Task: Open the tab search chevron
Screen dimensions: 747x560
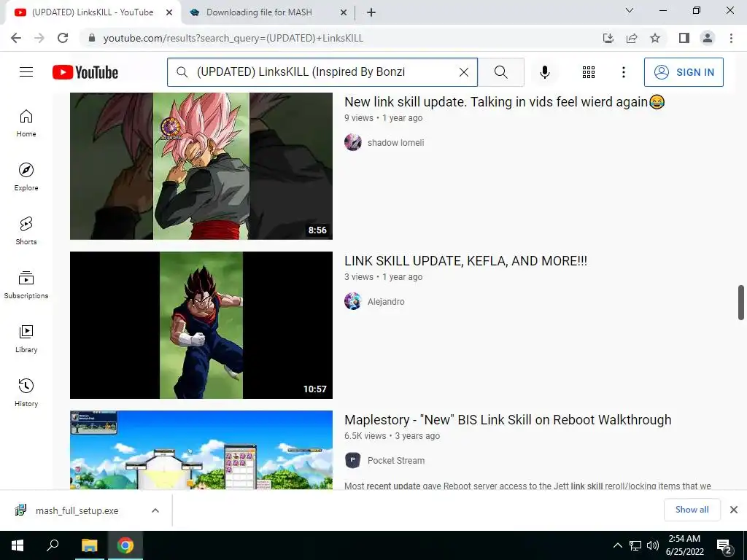Action: click(630, 10)
